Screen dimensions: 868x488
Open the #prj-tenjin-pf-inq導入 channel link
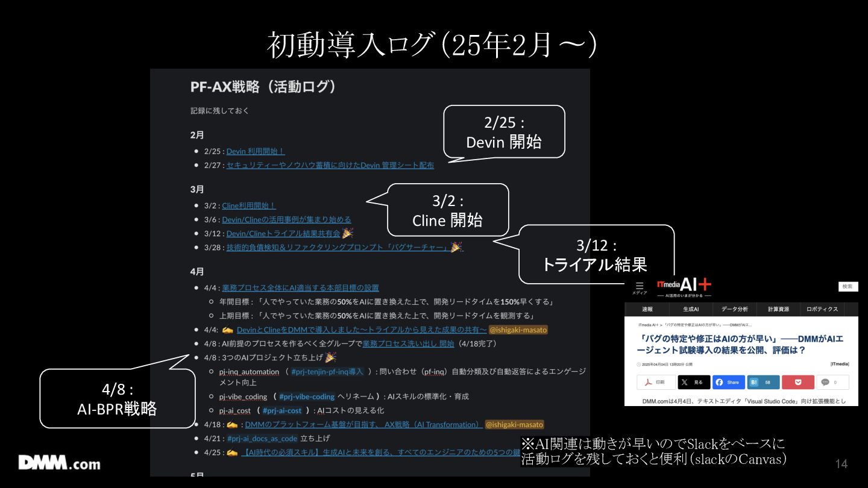pos(327,372)
